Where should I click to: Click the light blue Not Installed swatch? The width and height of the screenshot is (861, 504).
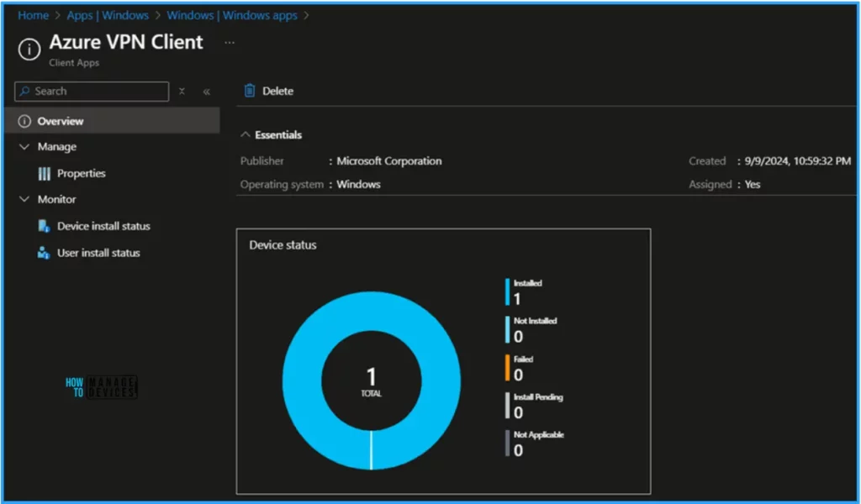coord(507,329)
